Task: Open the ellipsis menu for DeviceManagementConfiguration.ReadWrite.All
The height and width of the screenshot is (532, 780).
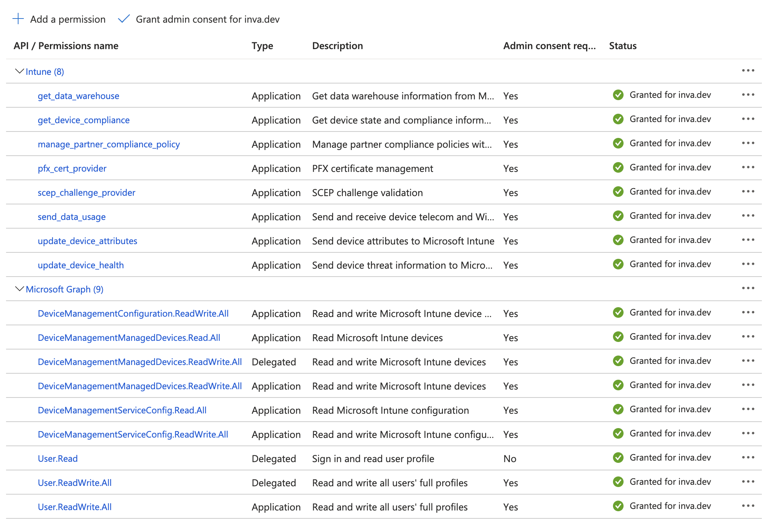Action: point(748,312)
